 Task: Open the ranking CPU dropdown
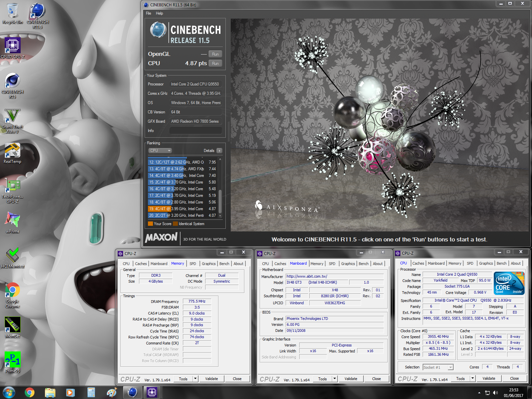coord(160,151)
